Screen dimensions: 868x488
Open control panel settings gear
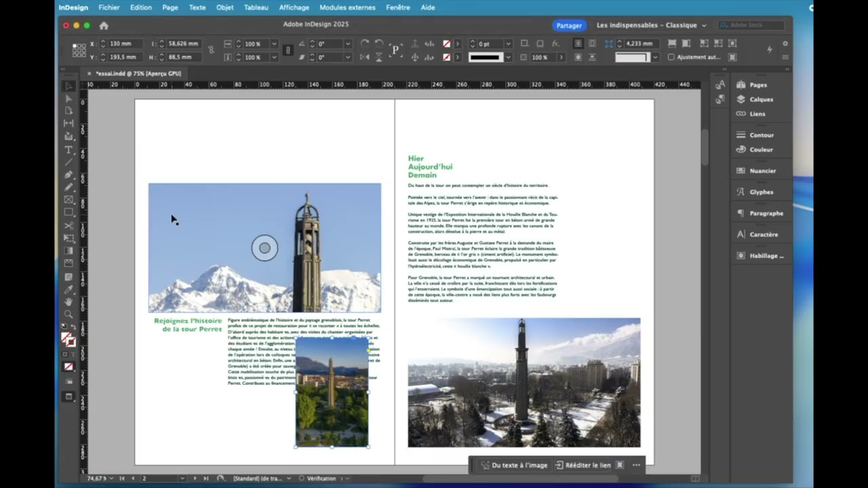[785, 43]
